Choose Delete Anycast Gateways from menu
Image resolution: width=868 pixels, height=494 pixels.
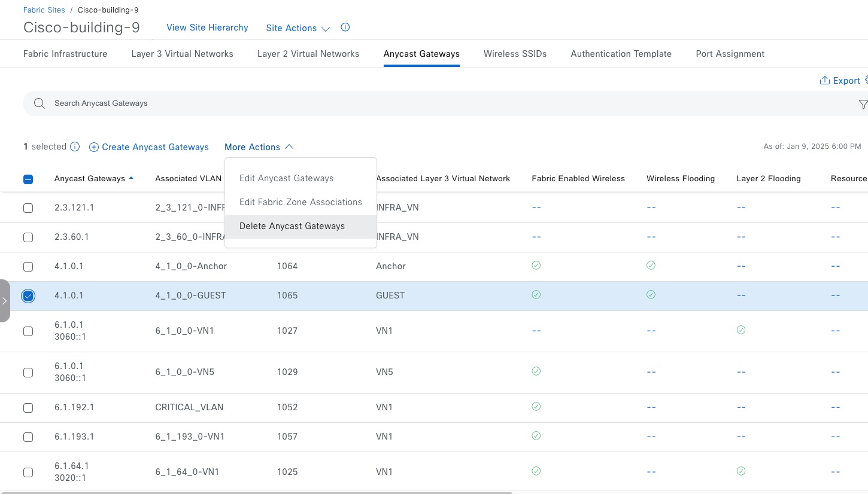pyautogui.click(x=292, y=226)
